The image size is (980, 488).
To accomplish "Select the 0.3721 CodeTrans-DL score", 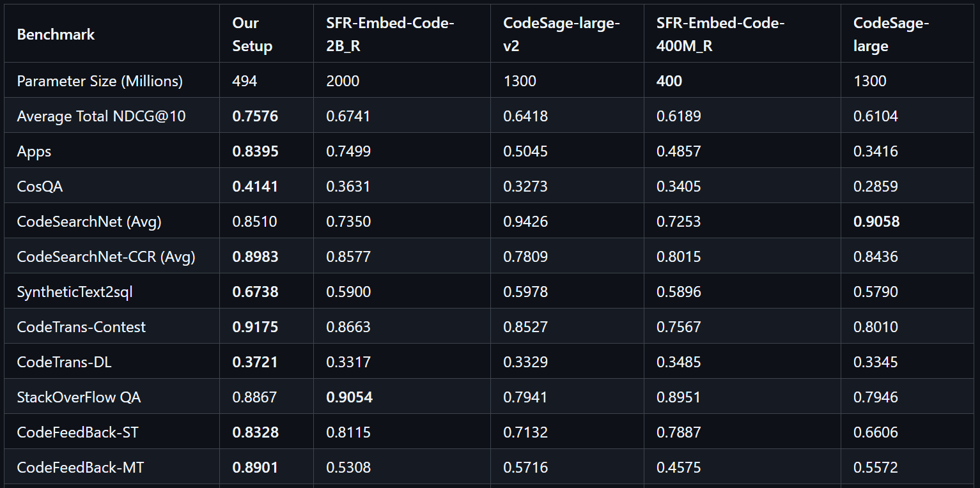I will (255, 362).
